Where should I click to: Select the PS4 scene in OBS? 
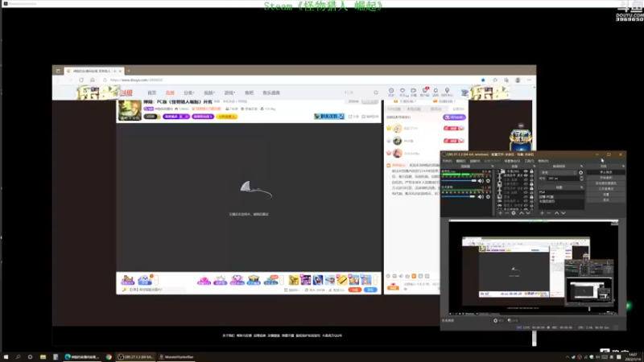pyautogui.click(x=561, y=192)
